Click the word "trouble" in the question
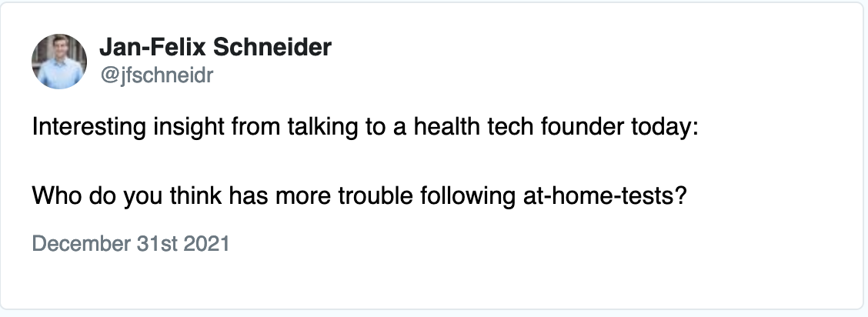The width and height of the screenshot is (868, 317). pyautogui.click(x=376, y=195)
